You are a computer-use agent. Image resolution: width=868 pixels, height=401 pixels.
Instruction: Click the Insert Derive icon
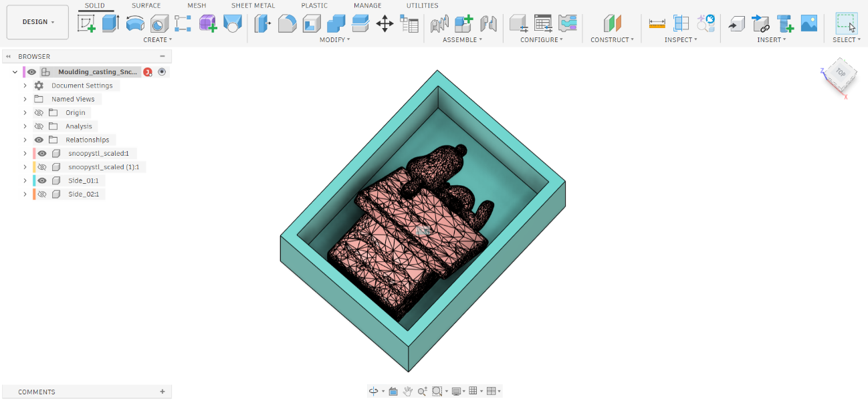pos(736,24)
